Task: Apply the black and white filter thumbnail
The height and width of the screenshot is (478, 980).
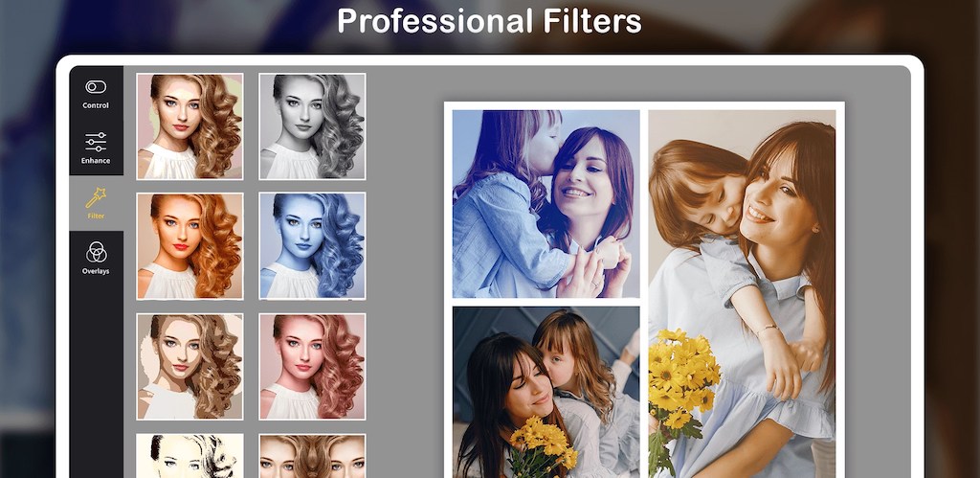Action: [x=312, y=126]
